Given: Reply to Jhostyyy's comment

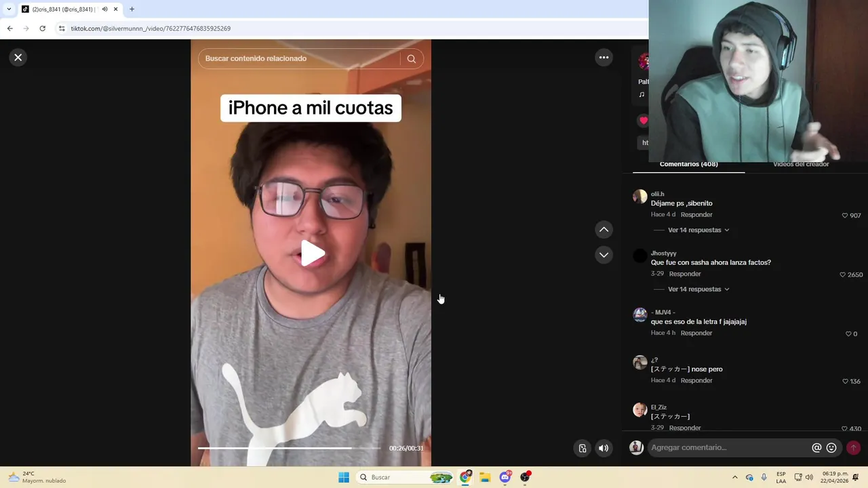Looking at the screenshot, I should [x=685, y=274].
